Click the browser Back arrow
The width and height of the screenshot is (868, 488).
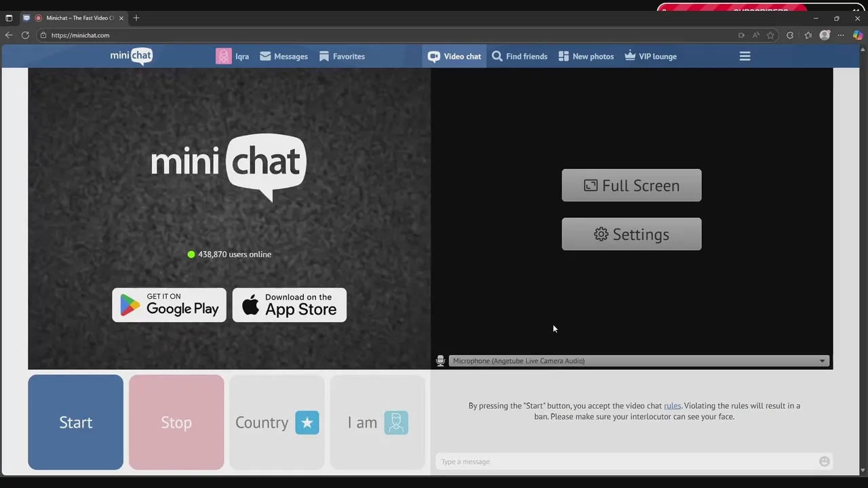[x=9, y=35]
